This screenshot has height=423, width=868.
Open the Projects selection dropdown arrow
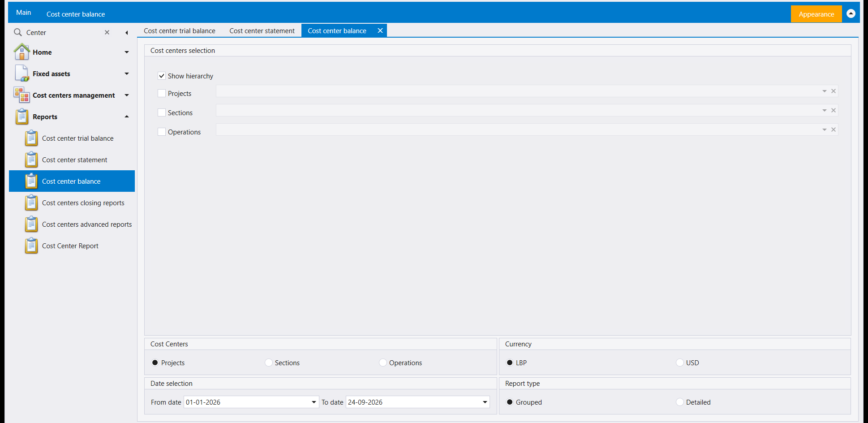824,91
